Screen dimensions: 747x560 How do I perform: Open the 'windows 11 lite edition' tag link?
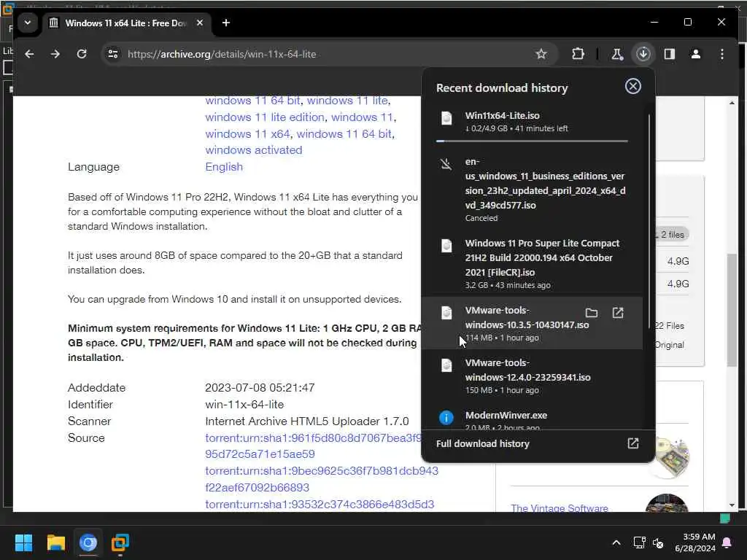pos(264,117)
